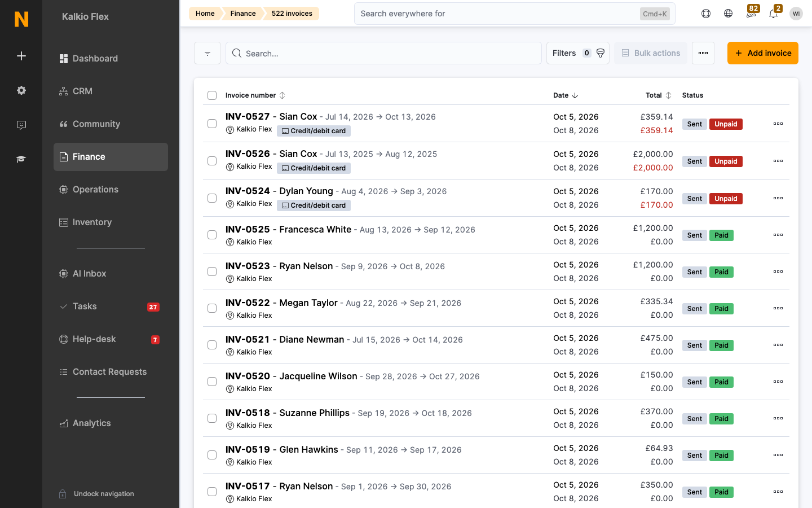Open invoice INV-0521 Diane Newman
Image resolution: width=812 pixels, height=508 pixels.
coord(285,339)
